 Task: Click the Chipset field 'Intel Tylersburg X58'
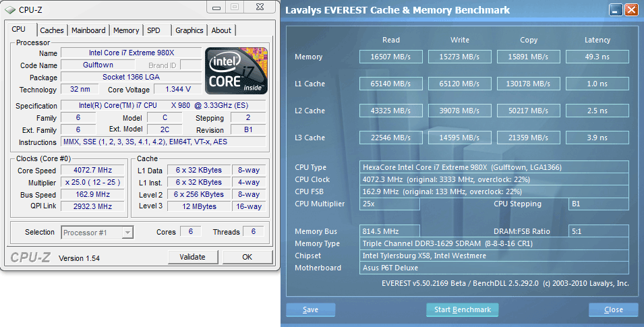(x=494, y=256)
